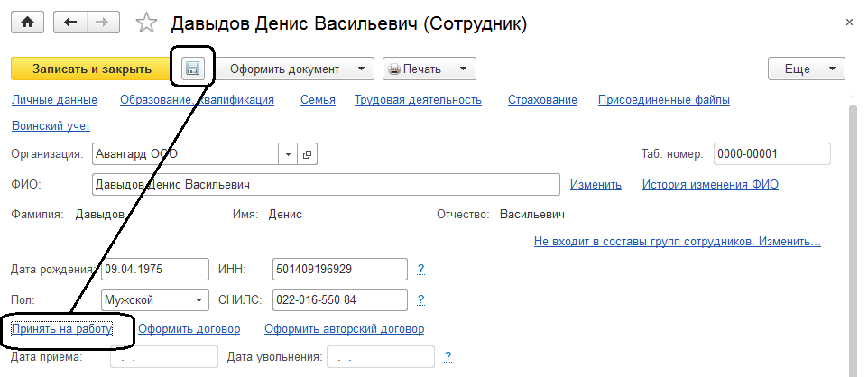
Task: Open SNILS help question mark
Action: [x=420, y=299]
